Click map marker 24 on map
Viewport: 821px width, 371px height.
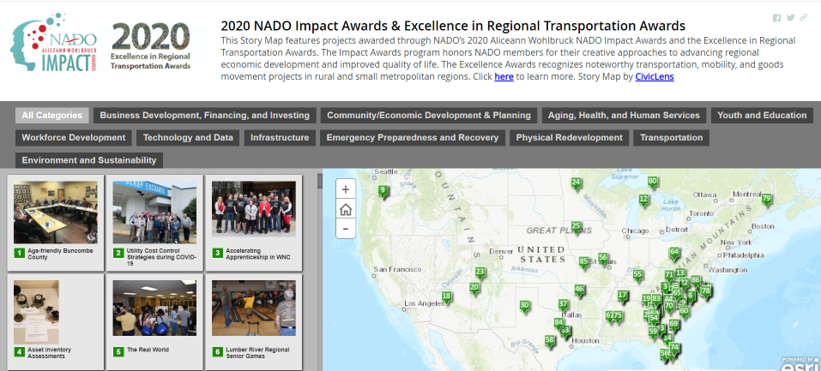576,184
